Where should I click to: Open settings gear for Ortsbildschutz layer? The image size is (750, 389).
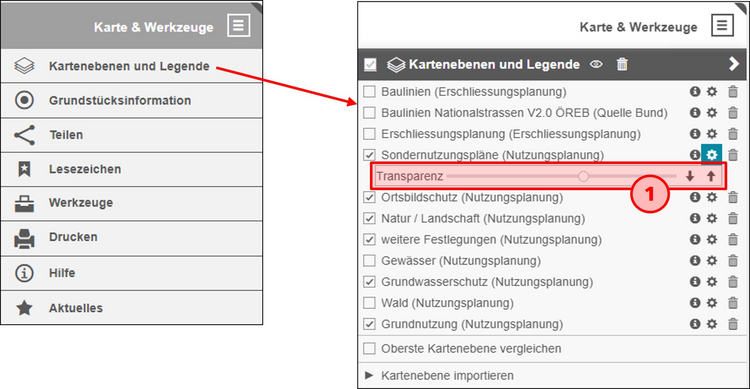coord(712,198)
